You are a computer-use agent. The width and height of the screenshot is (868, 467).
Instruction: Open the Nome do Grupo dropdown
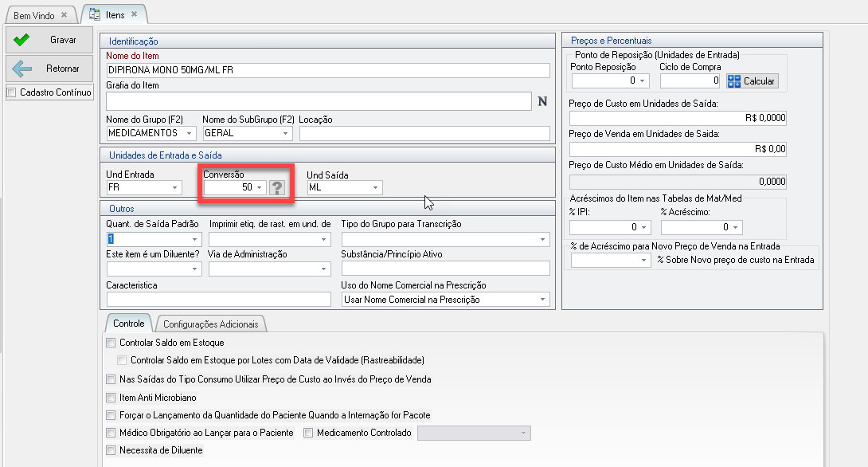tap(190, 133)
